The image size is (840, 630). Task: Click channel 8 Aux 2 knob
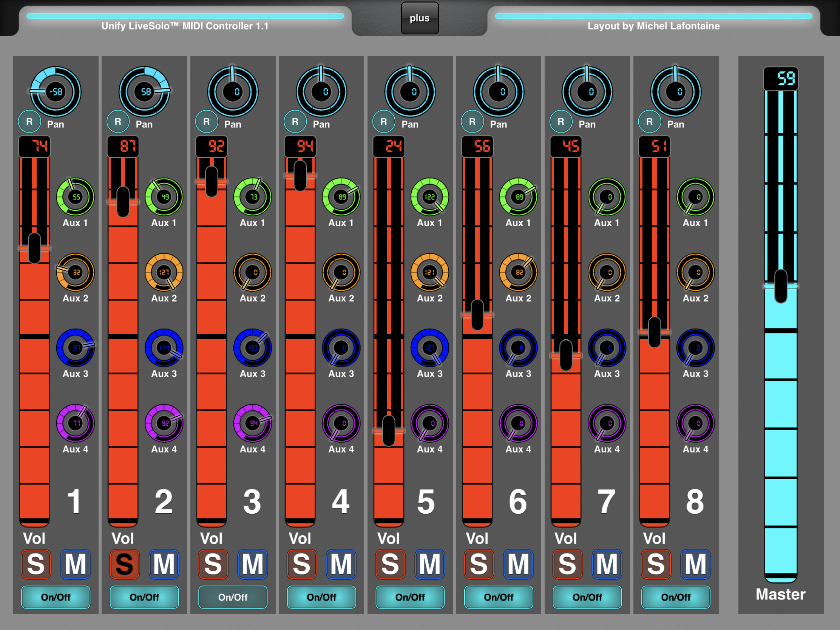click(696, 272)
